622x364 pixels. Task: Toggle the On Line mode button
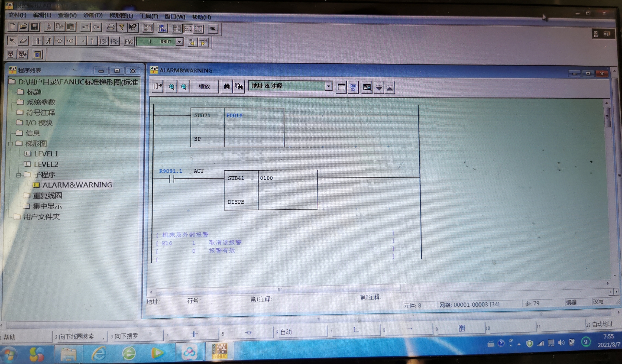[162, 28]
